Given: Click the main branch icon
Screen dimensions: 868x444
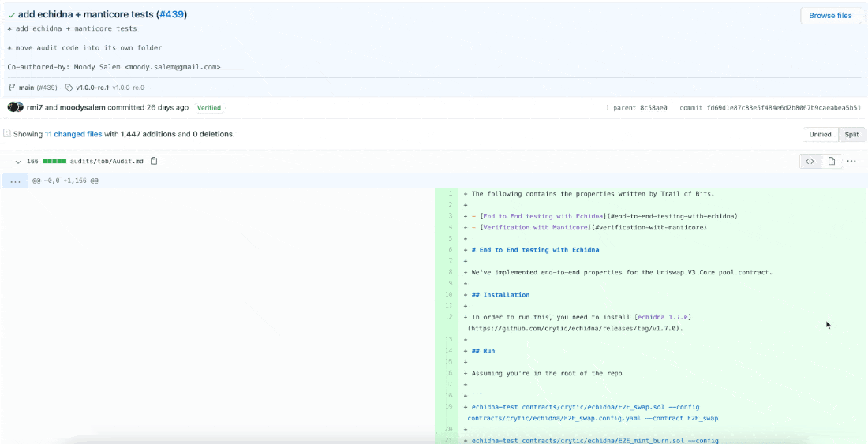Looking at the screenshot, I should [x=11, y=88].
